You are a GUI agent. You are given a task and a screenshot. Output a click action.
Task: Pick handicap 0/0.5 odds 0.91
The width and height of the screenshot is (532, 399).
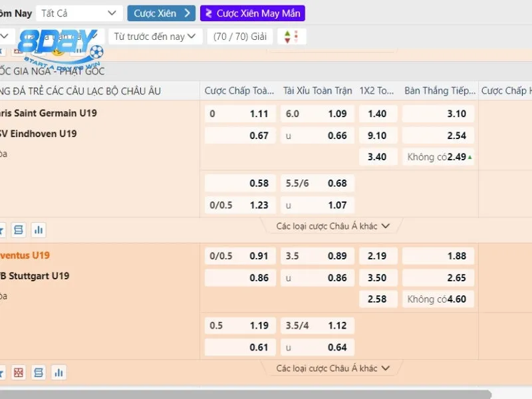pyautogui.click(x=240, y=256)
